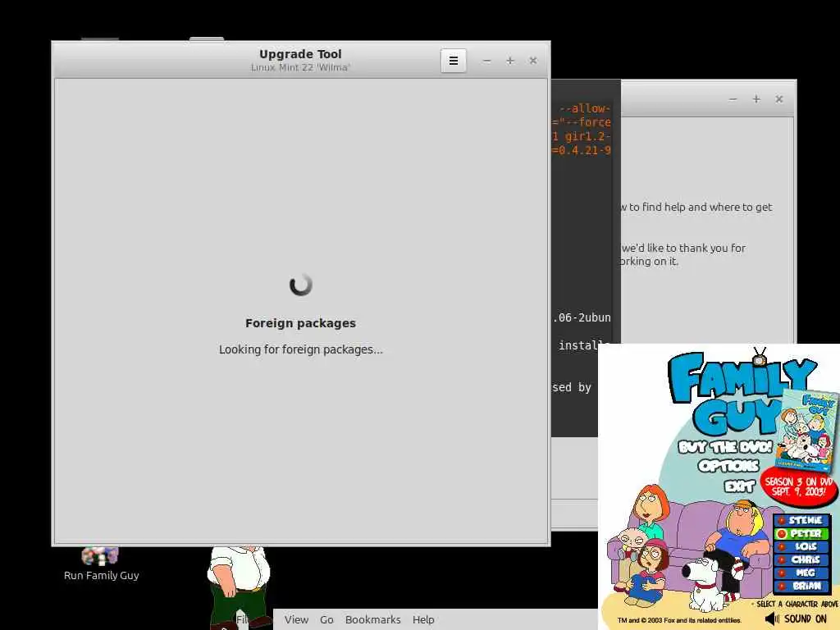Image resolution: width=840 pixels, height=630 pixels.
Task: Close the Upgrade Tool window
Action: point(533,61)
